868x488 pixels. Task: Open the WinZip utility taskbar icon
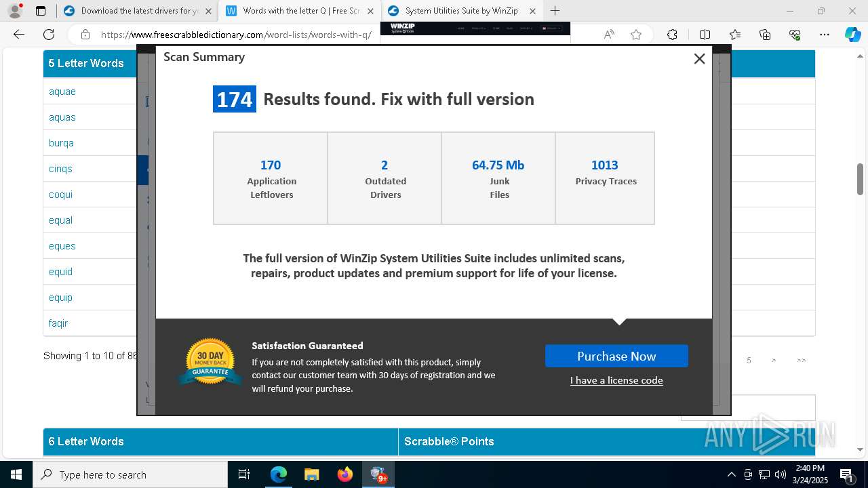click(x=378, y=474)
